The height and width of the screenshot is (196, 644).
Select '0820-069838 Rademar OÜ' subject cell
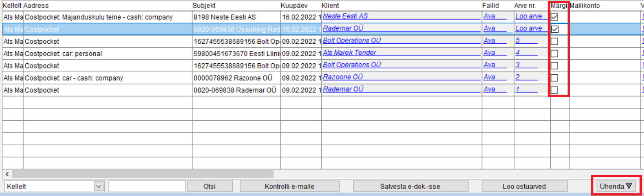tap(236, 90)
